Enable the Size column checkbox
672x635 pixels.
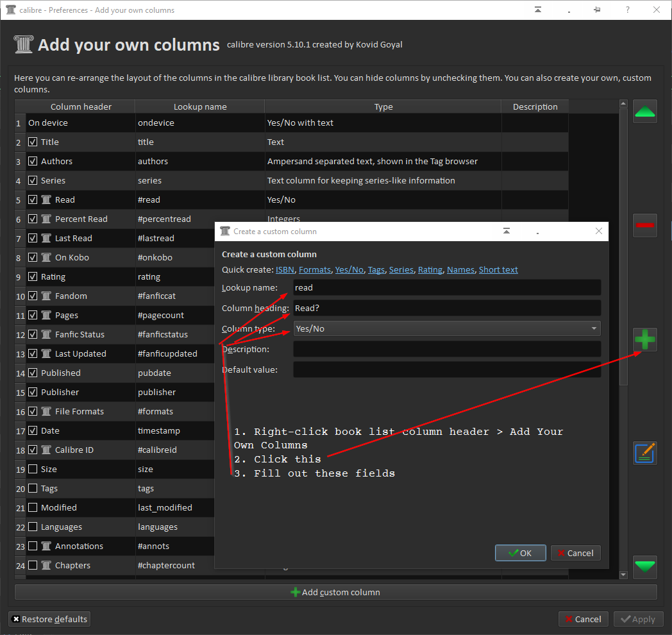pyautogui.click(x=33, y=469)
